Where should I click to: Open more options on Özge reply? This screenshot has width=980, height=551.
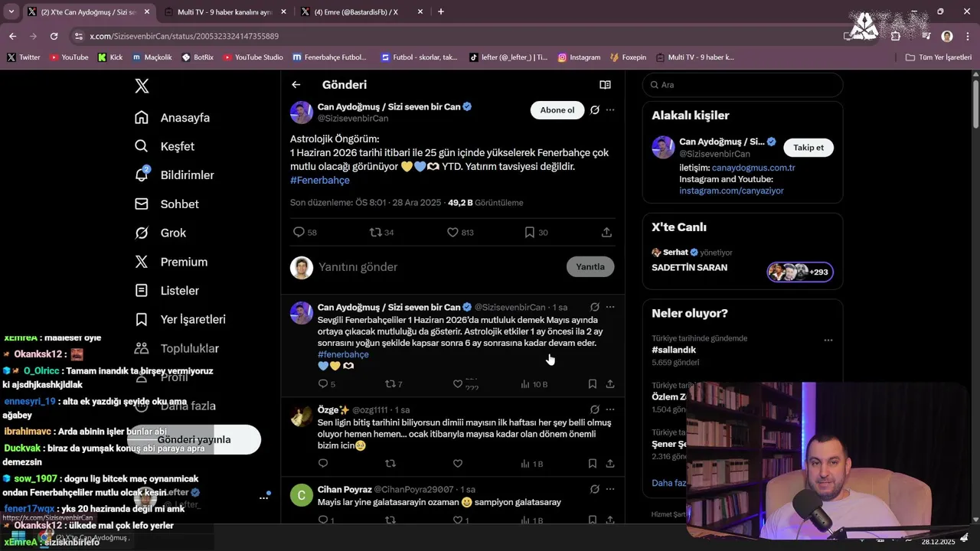click(x=610, y=409)
